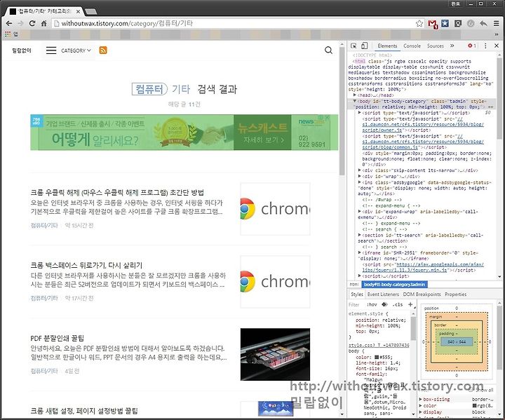Click the #555 color swatch
This screenshot has width=505, height=420.
(x=377, y=357)
